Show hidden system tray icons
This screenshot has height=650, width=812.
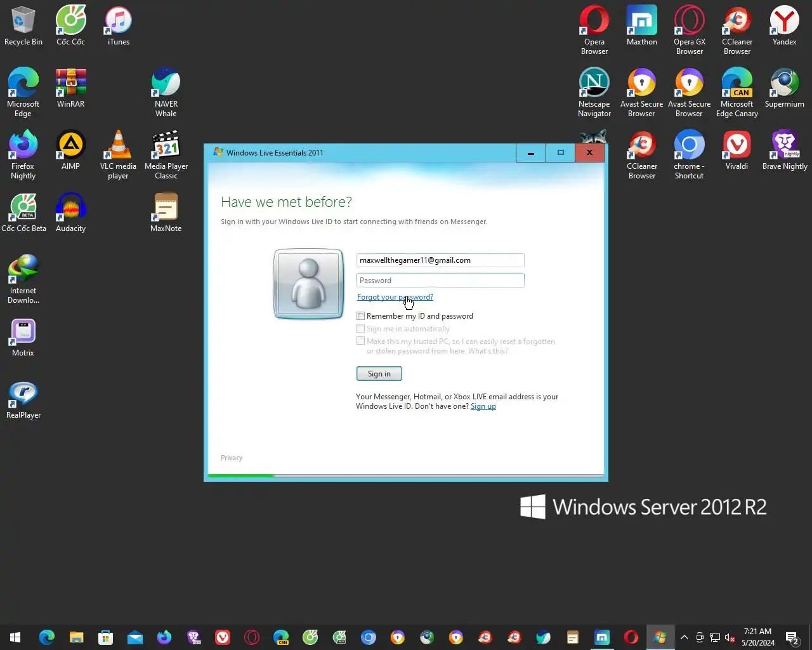684,637
